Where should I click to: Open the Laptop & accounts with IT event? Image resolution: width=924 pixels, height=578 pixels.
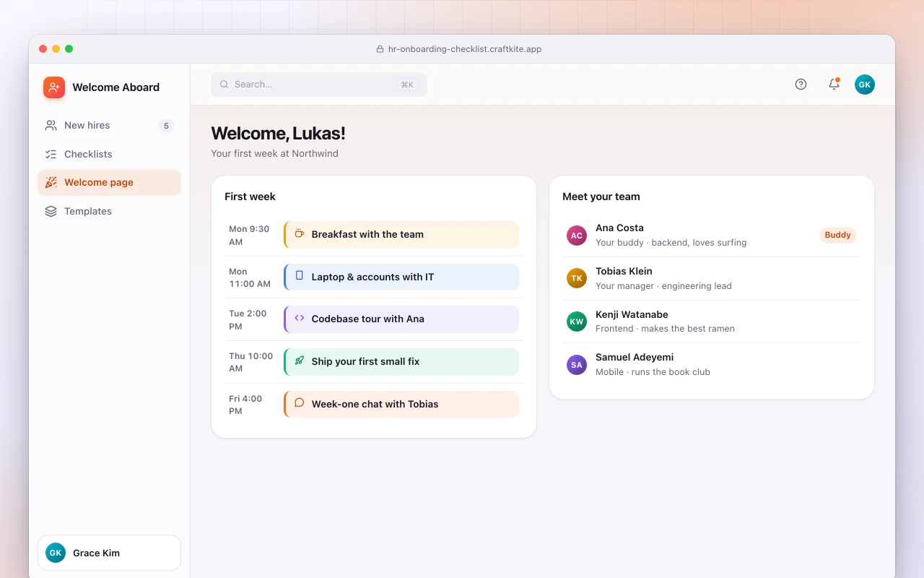(x=401, y=277)
